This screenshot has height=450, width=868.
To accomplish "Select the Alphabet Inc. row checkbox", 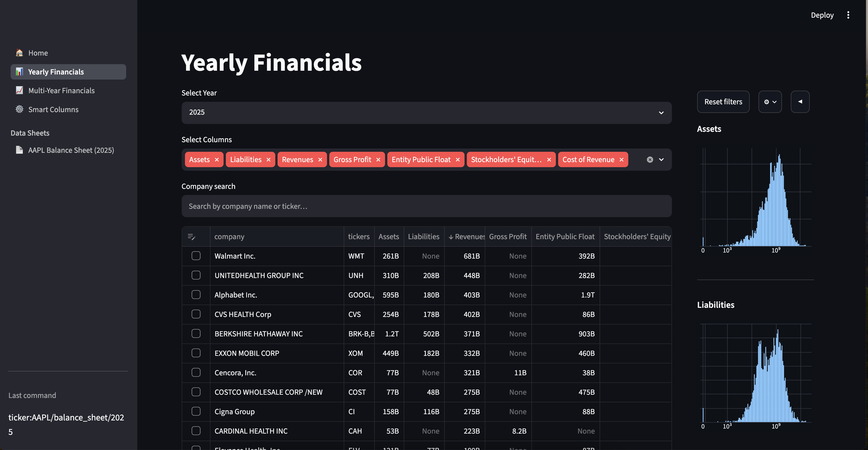I will coord(196,294).
